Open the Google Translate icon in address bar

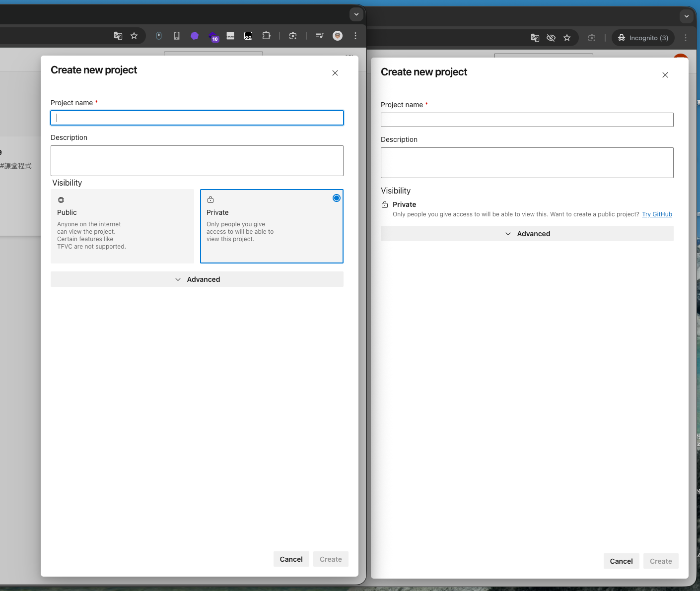pos(118,36)
